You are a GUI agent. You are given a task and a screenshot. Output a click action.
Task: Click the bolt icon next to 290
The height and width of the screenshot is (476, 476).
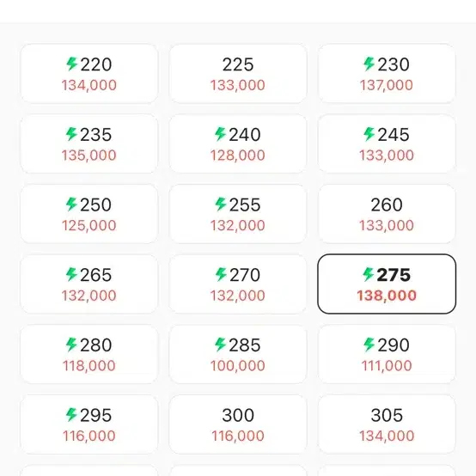click(369, 345)
